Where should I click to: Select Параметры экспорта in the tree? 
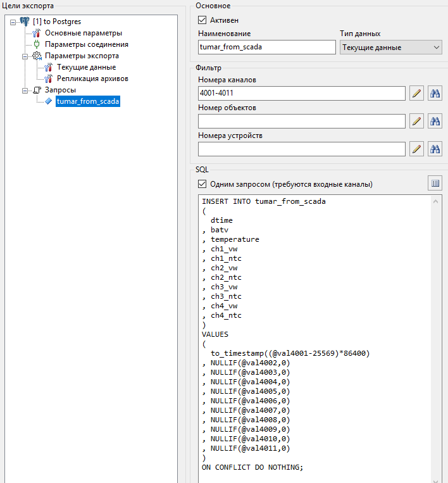82,56
